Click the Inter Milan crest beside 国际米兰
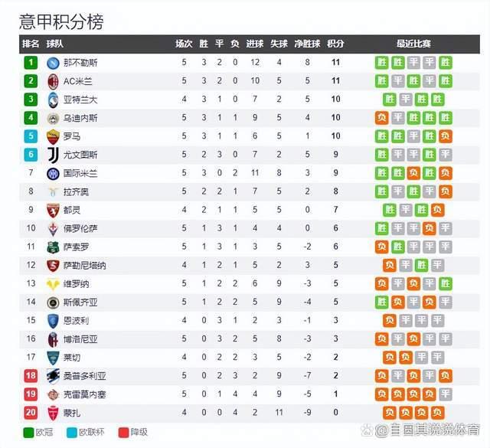This screenshot has width=490, height=448. (53, 174)
